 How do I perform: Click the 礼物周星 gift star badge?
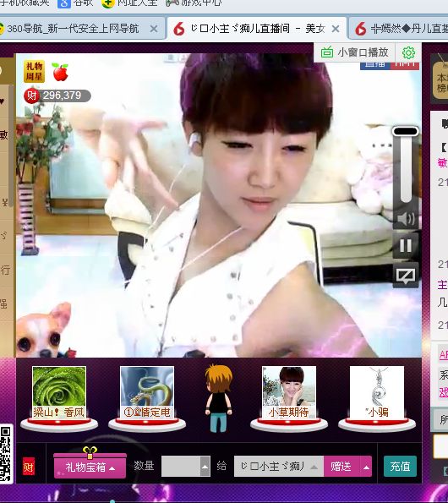coord(35,72)
